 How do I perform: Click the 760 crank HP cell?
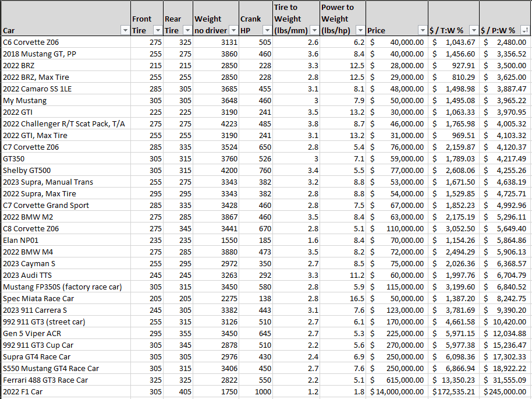(256, 171)
